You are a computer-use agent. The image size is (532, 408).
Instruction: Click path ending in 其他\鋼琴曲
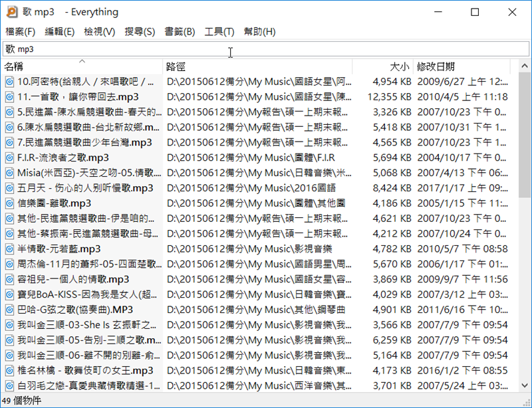click(x=256, y=310)
